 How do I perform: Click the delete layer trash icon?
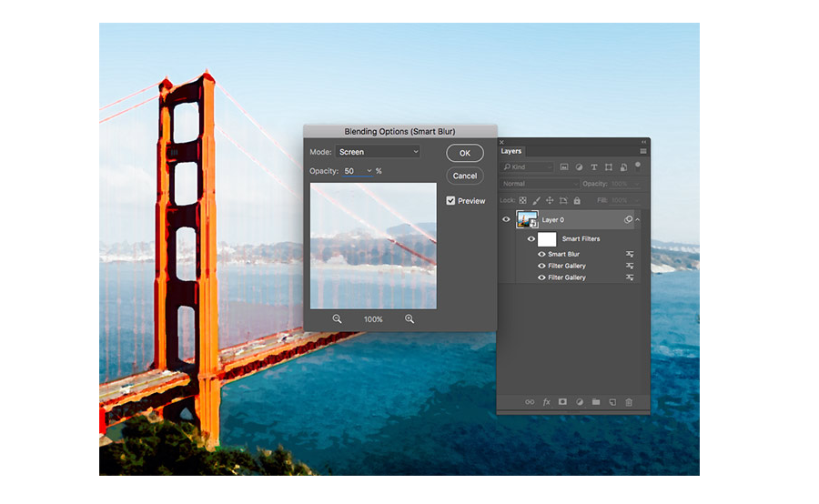(x=629, y=402)
